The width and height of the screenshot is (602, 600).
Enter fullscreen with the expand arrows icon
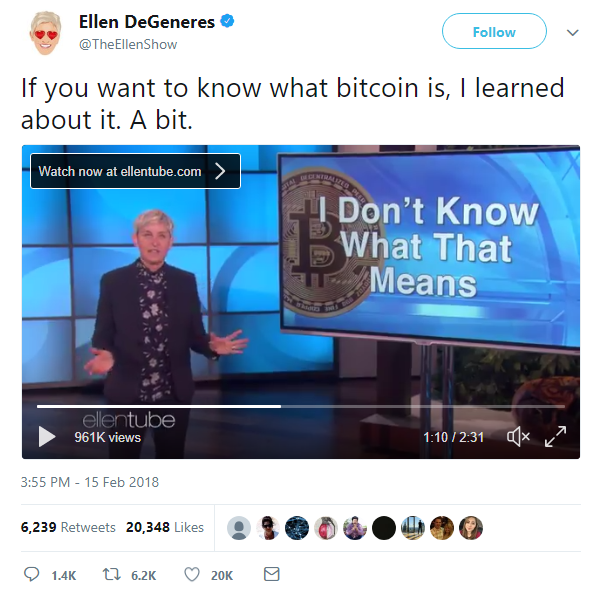(555, 436)
